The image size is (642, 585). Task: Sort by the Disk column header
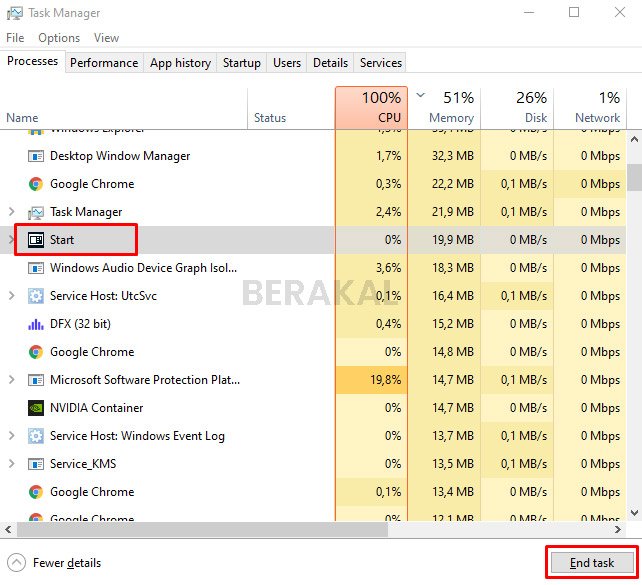[x=517, y=108]
